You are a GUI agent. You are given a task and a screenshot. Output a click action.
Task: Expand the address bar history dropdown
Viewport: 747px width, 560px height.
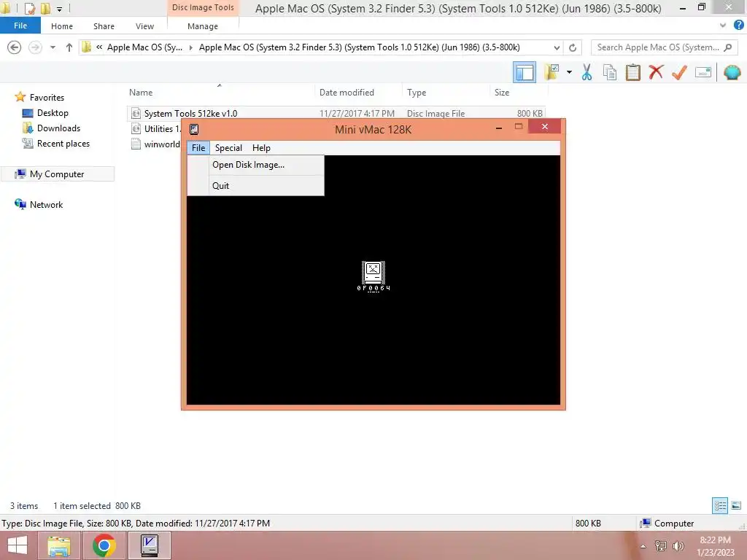[x=557, y=47]
